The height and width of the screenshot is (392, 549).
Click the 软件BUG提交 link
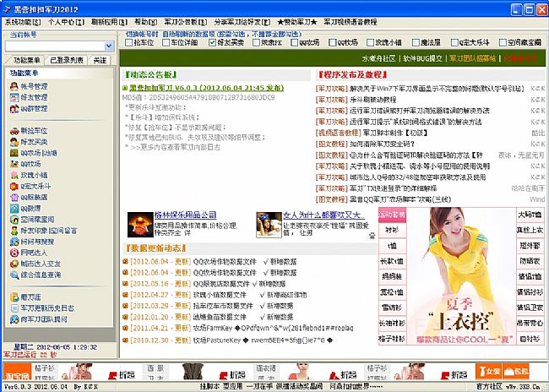click(422, 58)
